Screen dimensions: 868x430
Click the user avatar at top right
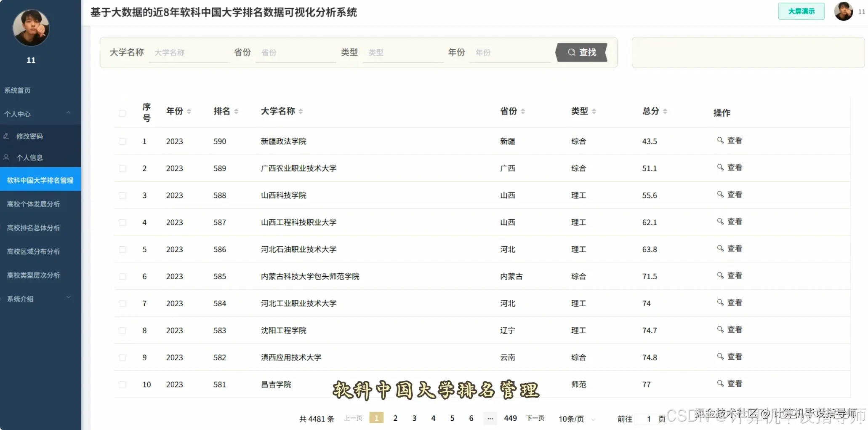point(843,11)
